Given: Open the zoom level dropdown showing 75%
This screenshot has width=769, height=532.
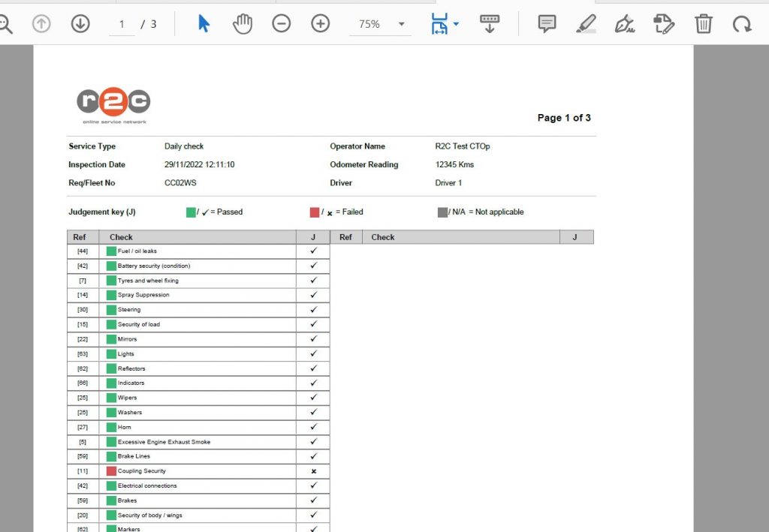Looking at the screenshot, I should 379,23.
